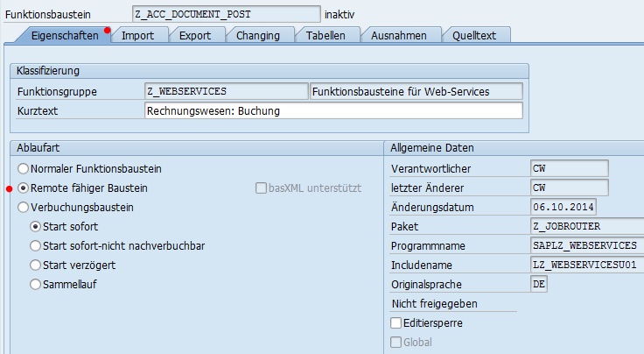Select the Verbuchungsbaustein radio button

click(x=23, y=208)
